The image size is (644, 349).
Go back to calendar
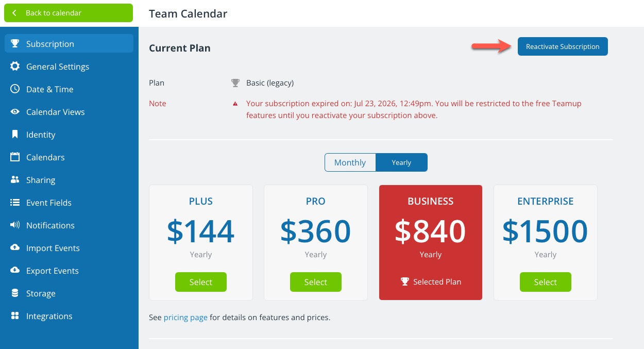[69, 13]
